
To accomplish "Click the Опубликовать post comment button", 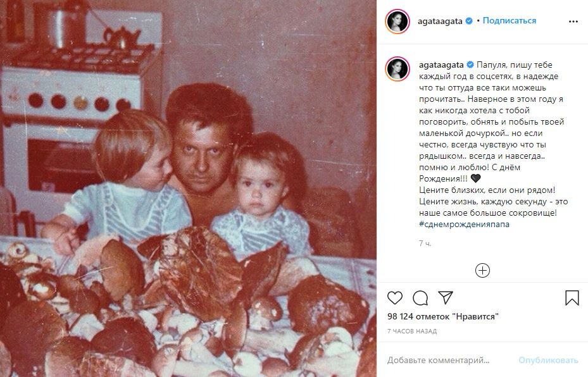I will tap(548, 360).
